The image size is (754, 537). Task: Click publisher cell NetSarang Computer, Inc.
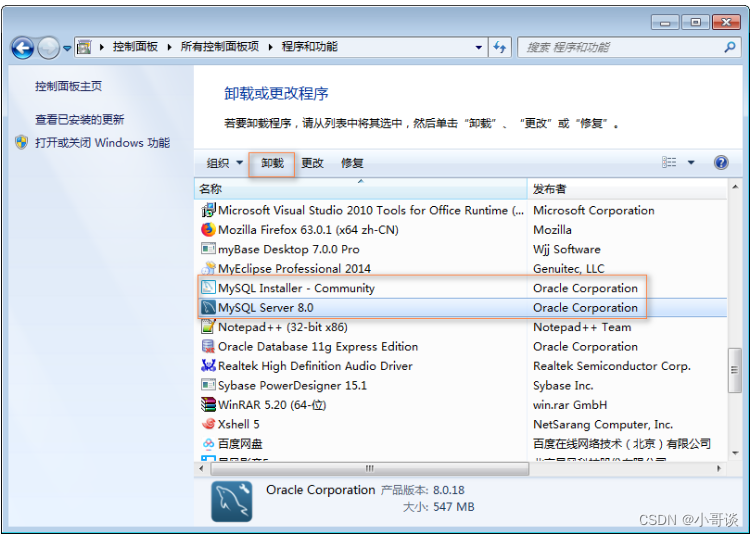pyautogui.click(x=603, y=425)
